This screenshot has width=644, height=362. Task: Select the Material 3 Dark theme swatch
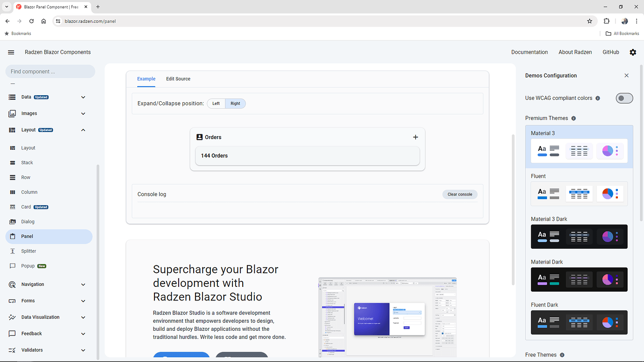pyautogui.click(x=579, y=237)
